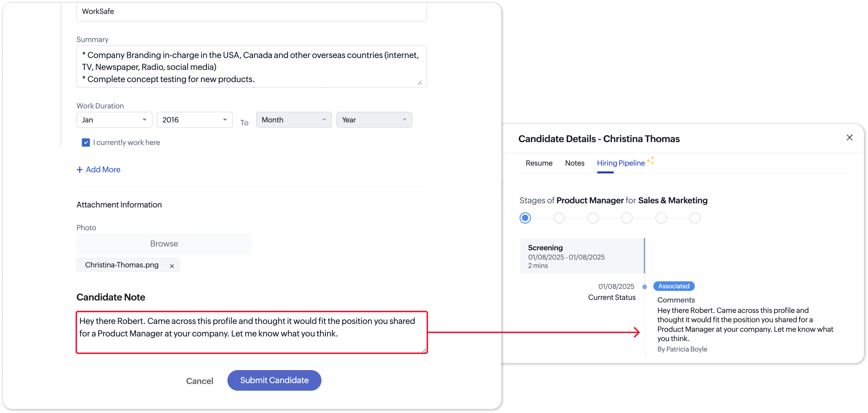Screen dimensions: 868x413
Task: Click the Associated timeline dot marker
Action: (645, 287)
